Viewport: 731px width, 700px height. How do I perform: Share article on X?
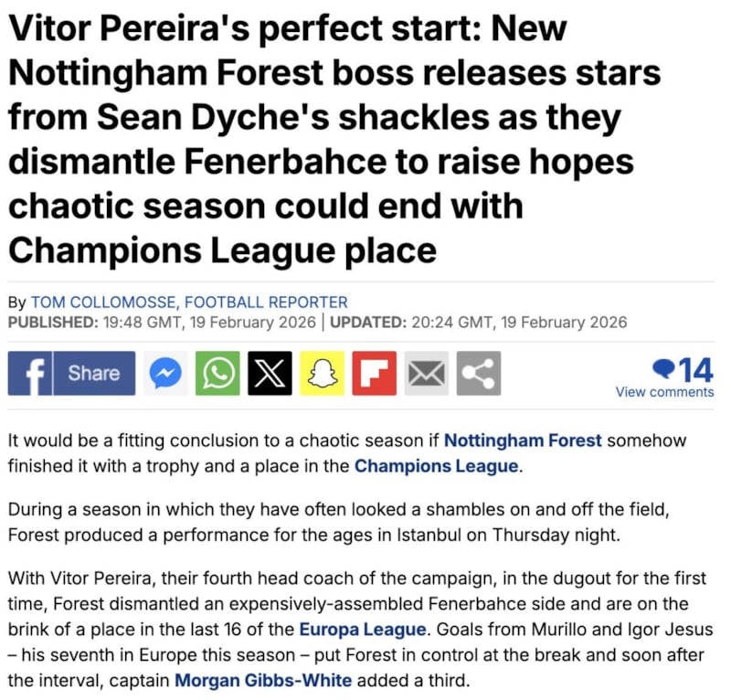270,373
